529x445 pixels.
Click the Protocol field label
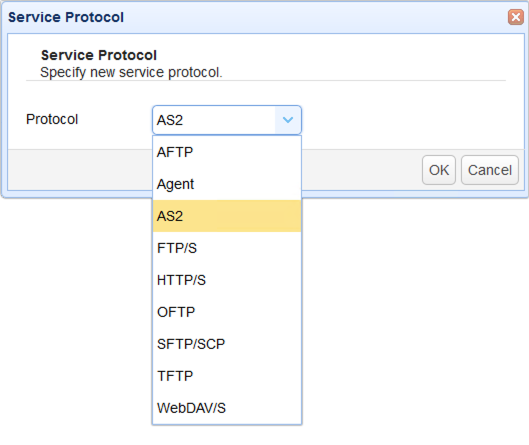pyautogui.click(x=52, y=119)
